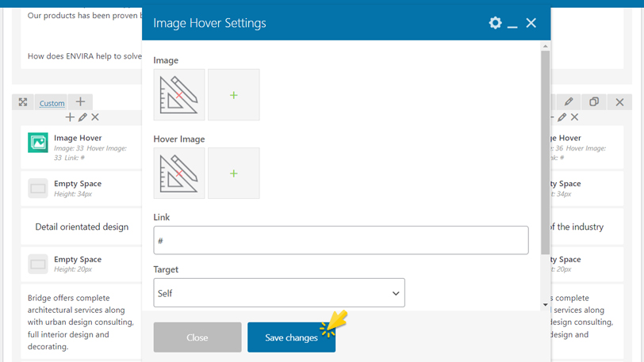Click the left column pencil edit icon

coord(82,117)
